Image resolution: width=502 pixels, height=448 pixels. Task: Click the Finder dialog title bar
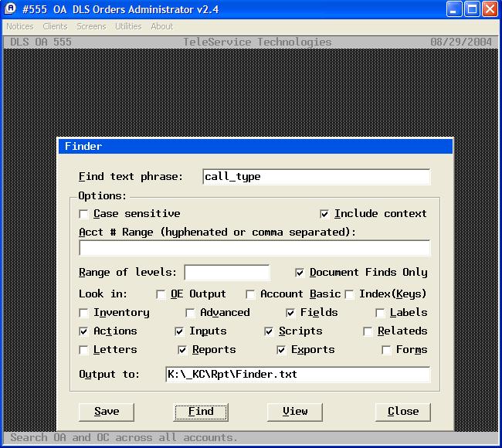(256, 146)
